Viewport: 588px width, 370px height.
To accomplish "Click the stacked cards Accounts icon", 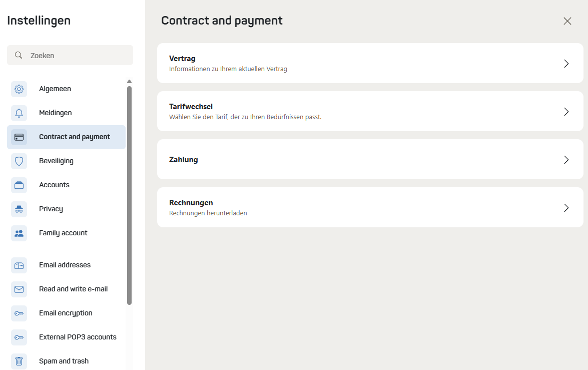I will coord(19,185).
